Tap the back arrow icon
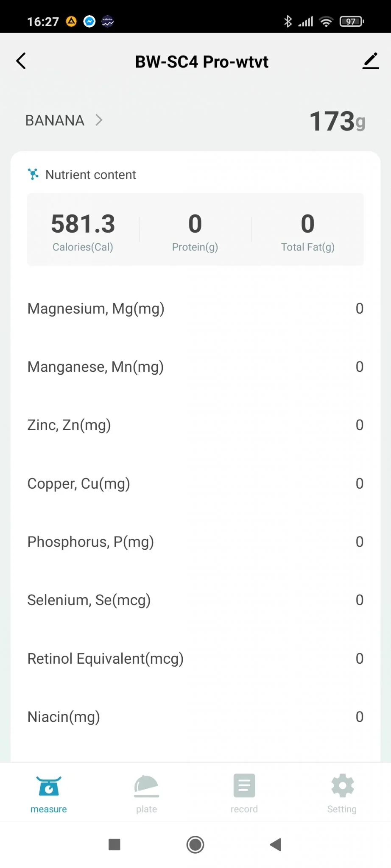Image resolution: width=391 pixels, height=868 pixels. pos(21,61)
